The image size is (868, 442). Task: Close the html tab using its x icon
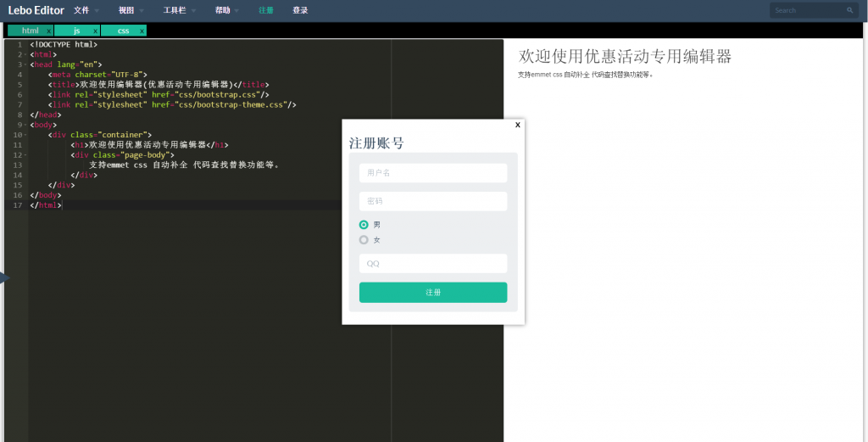click(49, 31)
